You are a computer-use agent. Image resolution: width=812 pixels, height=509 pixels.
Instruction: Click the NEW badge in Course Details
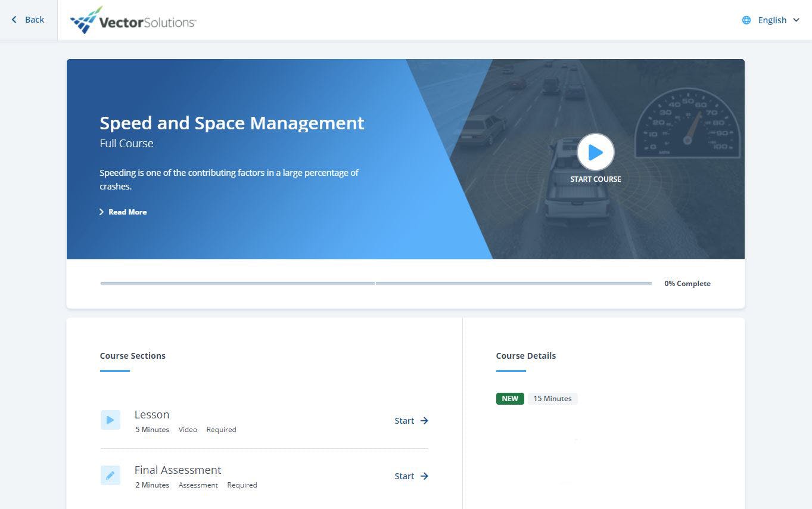[509, 398]
